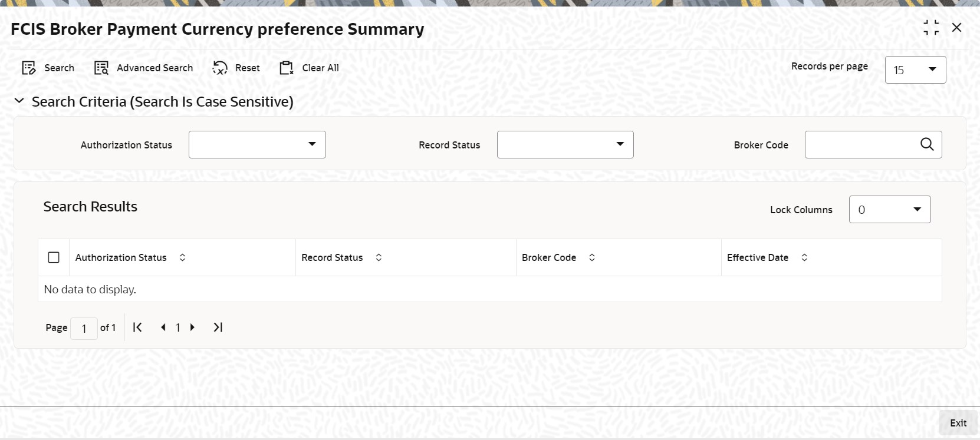Click the Clear All icon

(x=287, y=68)
